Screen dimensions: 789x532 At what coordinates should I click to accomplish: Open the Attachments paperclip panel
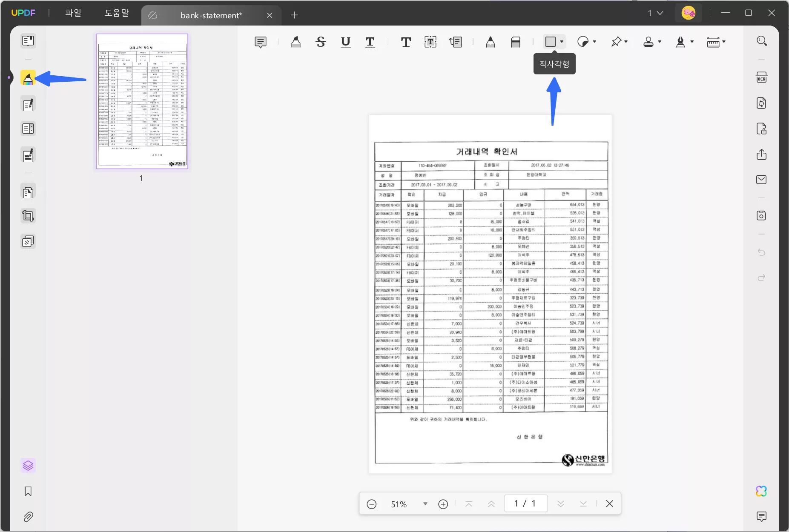pos(28,517)
